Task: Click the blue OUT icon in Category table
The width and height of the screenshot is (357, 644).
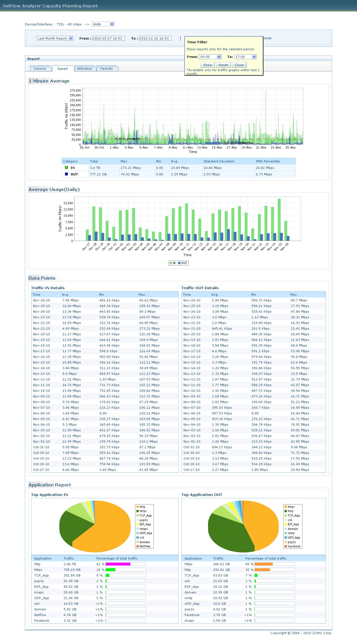Action: coord(66,174)
